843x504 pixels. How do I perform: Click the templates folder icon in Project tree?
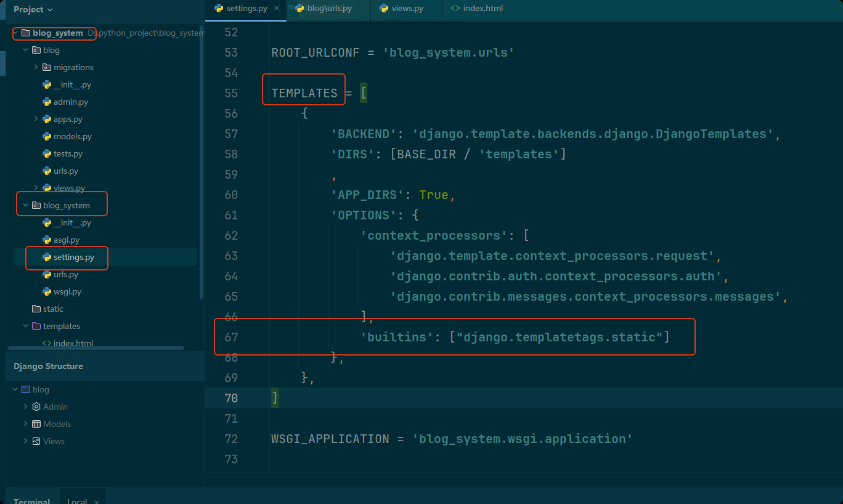(36, 326)
